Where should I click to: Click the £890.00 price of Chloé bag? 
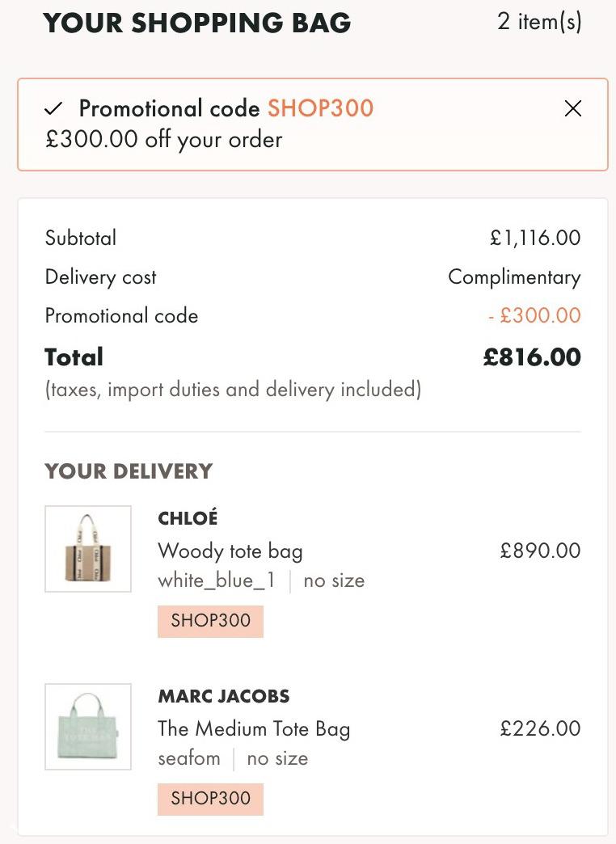[x=540, y=551]
